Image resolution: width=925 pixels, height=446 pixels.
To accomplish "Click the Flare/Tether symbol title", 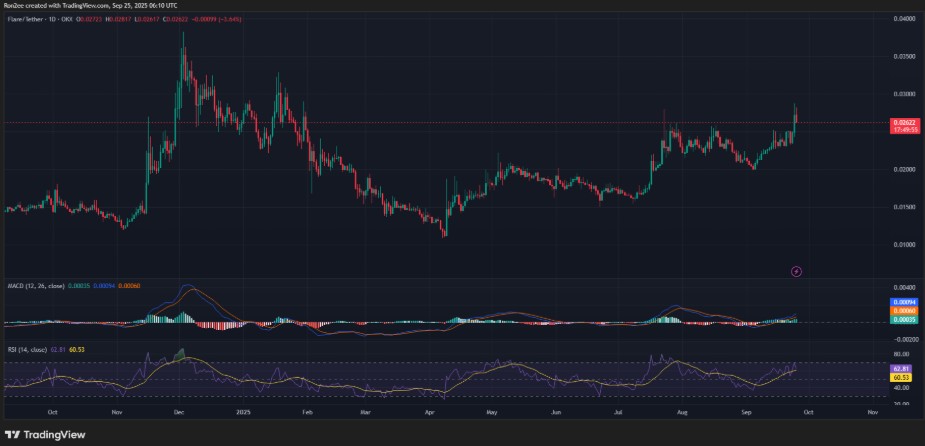I will coord(31,17).
